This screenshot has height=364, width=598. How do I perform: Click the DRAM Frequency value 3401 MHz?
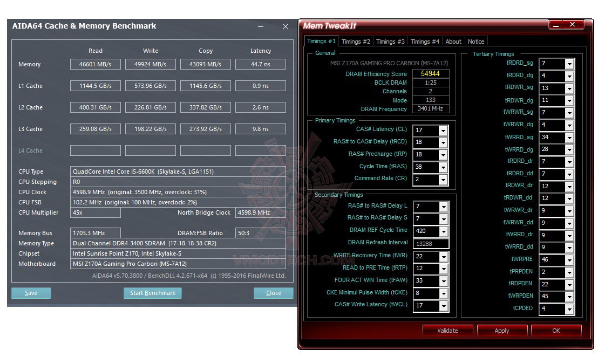tap(431, 108)
